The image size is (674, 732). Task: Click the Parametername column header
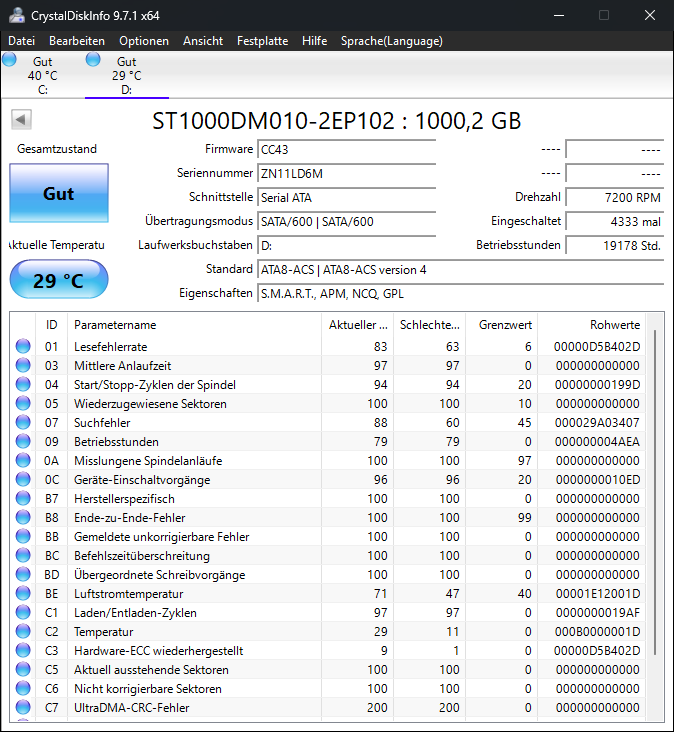[194, 325]
